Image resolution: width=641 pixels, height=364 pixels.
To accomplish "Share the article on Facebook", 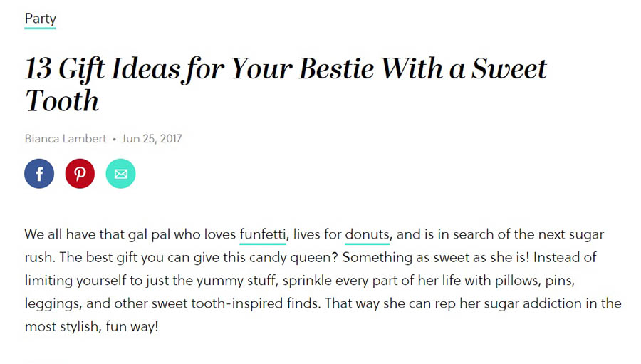I will (39, 173).
